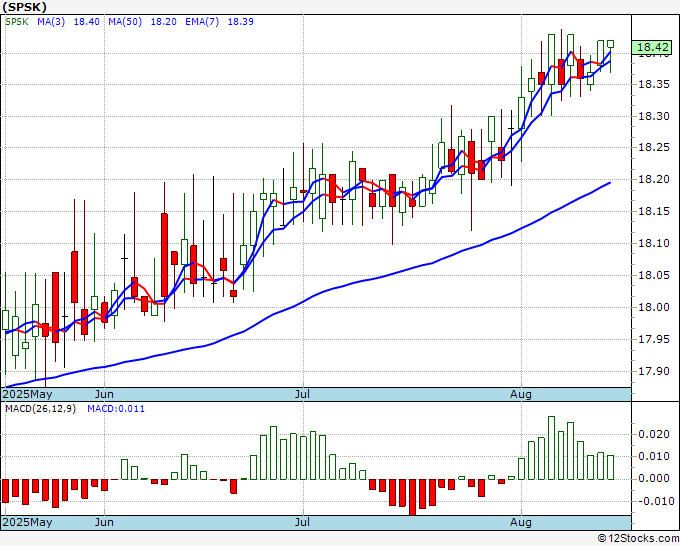Click the green SPSK legend label
Viewport: 680px width, 546px height.
16,22
